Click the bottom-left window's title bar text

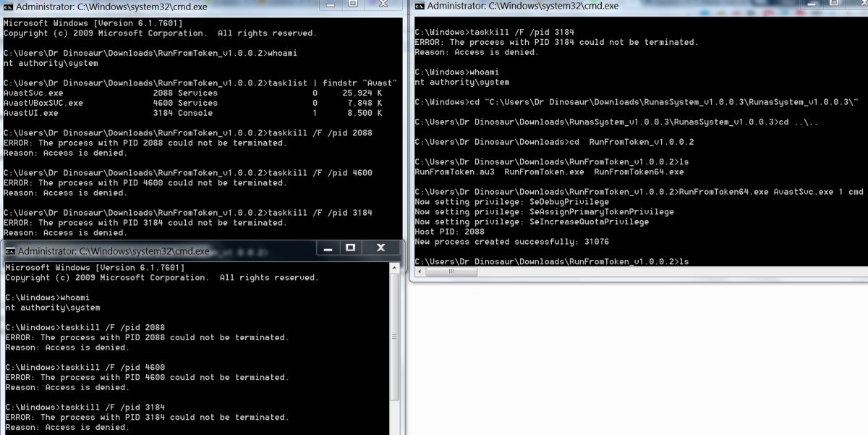pos(114,251)
